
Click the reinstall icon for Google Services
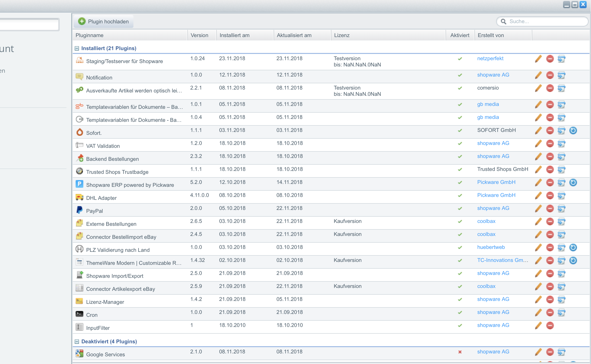561,352
